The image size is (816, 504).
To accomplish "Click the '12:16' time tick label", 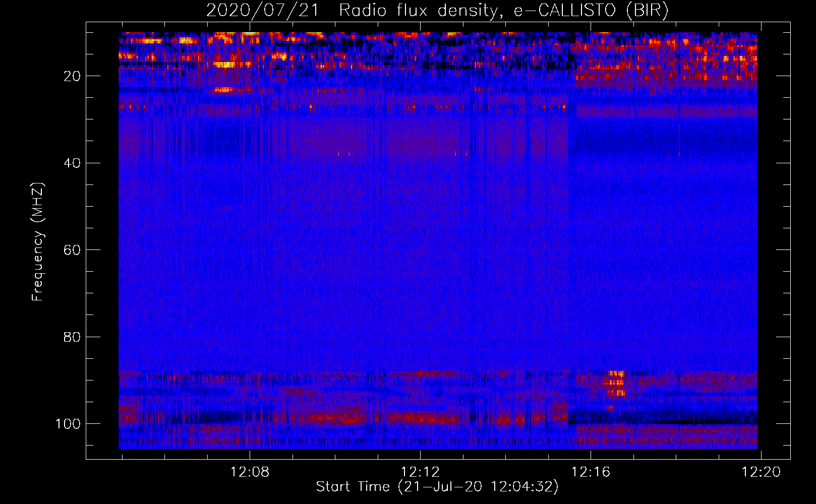I will tap(591, 472).
